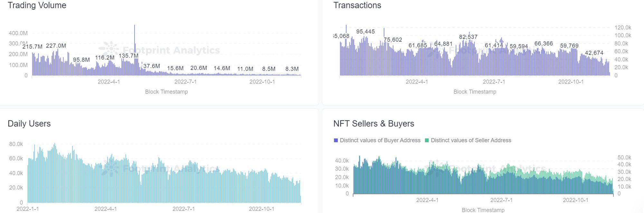Image resolution: width=644 pixels, height=213 pixels.
Task: Click the 42,674 transactions data label
Action: (594, 53)
